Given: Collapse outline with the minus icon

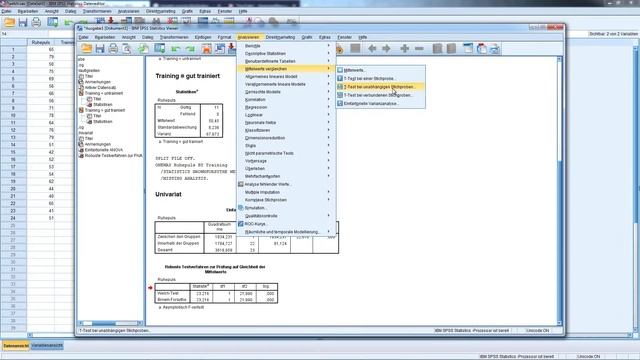Looking at the screenshot, I should pos(419,49).
